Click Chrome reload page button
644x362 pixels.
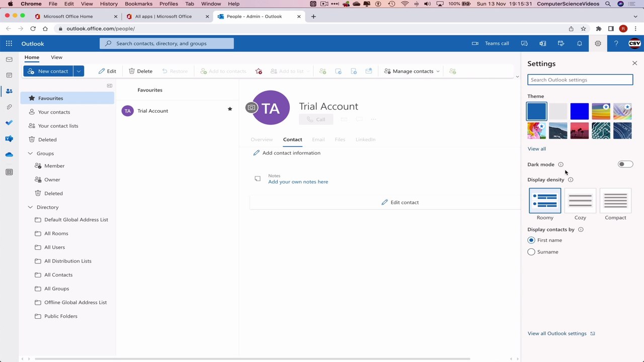click(x=33, y=29)
